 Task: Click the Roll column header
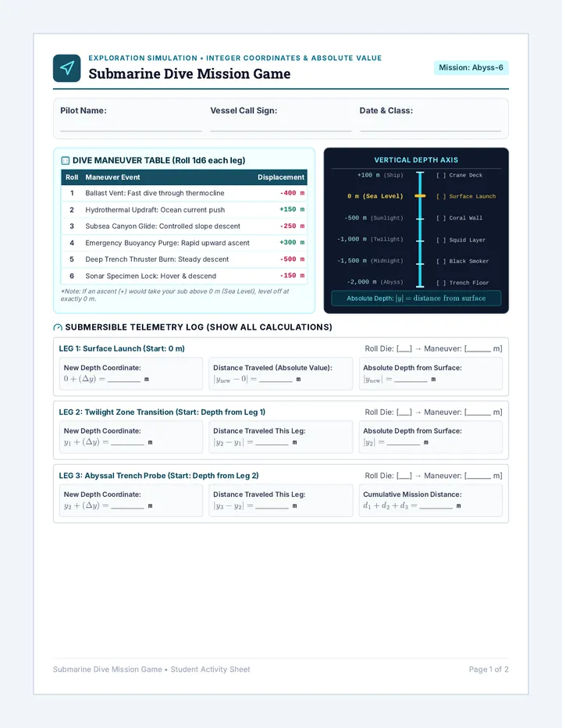tap(72, 177)
